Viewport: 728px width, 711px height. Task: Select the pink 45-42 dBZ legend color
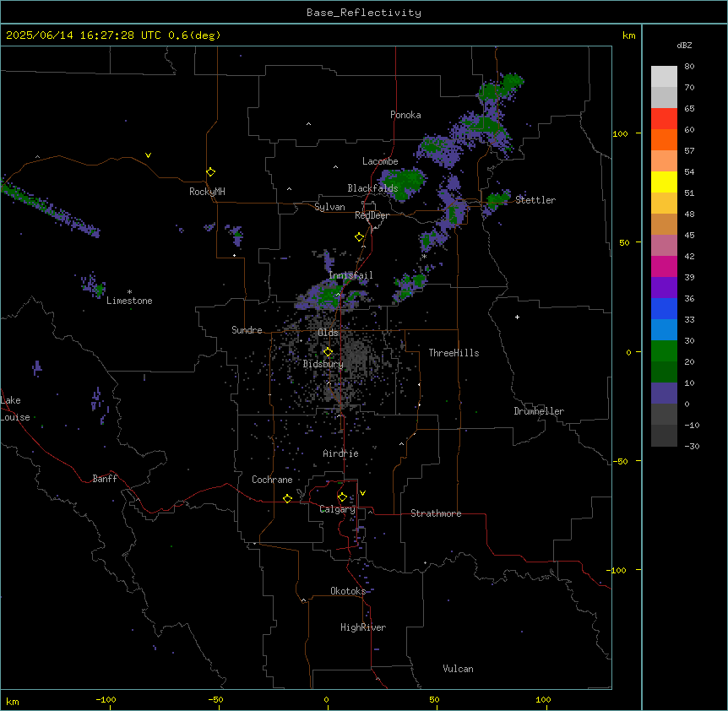664,246
